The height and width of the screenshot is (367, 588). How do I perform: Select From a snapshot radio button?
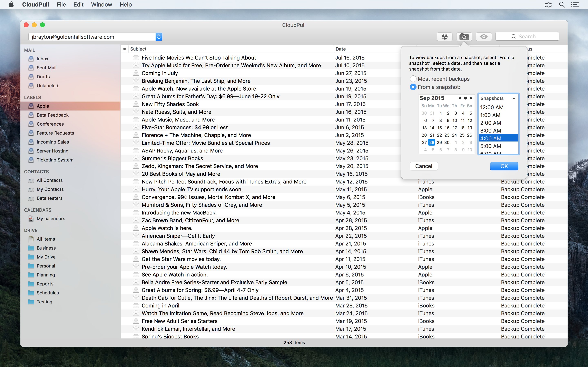pyautogui.click(x=413, y=87)
